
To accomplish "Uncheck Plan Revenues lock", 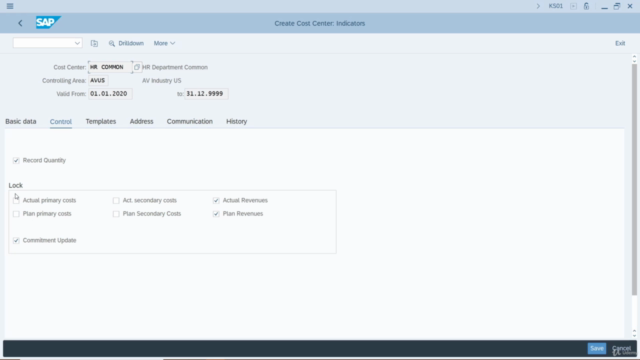I will coord(216,214).
